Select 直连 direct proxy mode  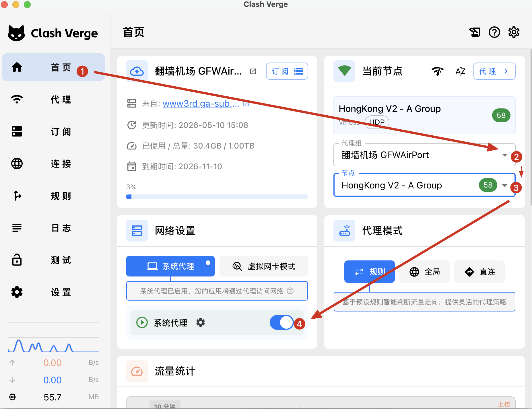[x=479, y=272]
